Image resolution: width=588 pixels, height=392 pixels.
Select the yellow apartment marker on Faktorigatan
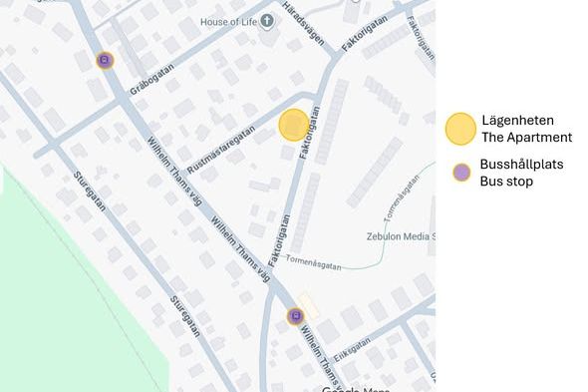point(294,125)
